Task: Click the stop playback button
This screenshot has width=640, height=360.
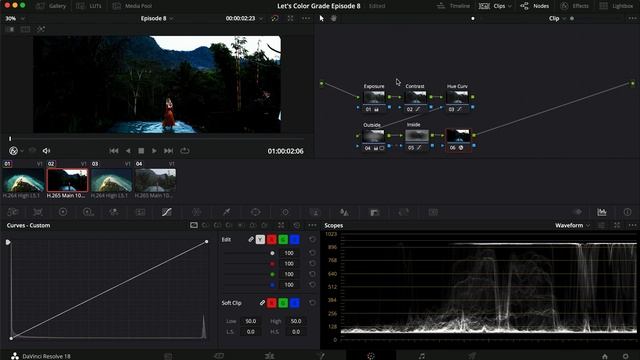Action: pos(141,151)
